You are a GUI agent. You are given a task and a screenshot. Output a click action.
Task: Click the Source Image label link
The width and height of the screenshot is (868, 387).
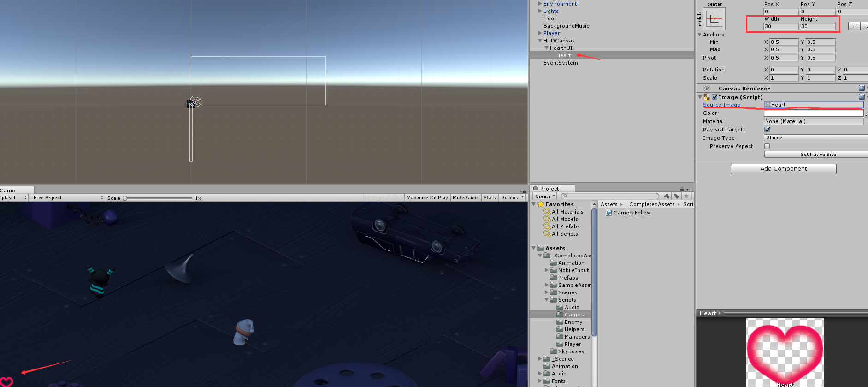click(x=721, y=105)
